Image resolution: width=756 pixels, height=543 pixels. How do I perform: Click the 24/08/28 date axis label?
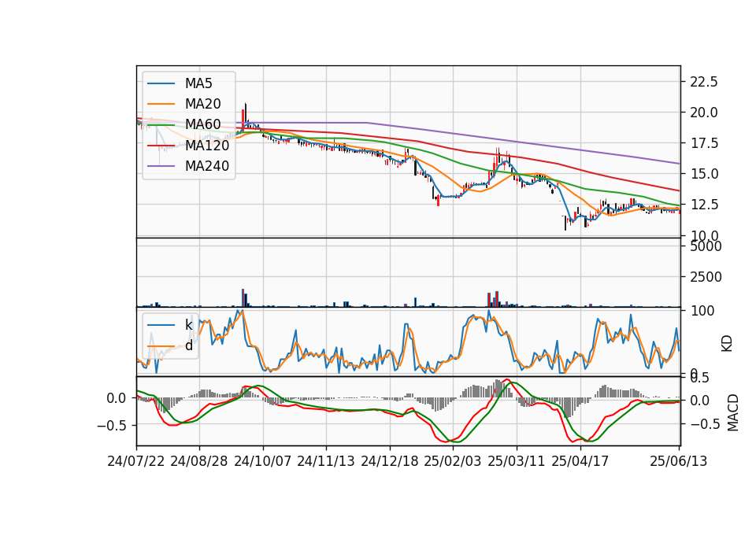pos(199,461)
